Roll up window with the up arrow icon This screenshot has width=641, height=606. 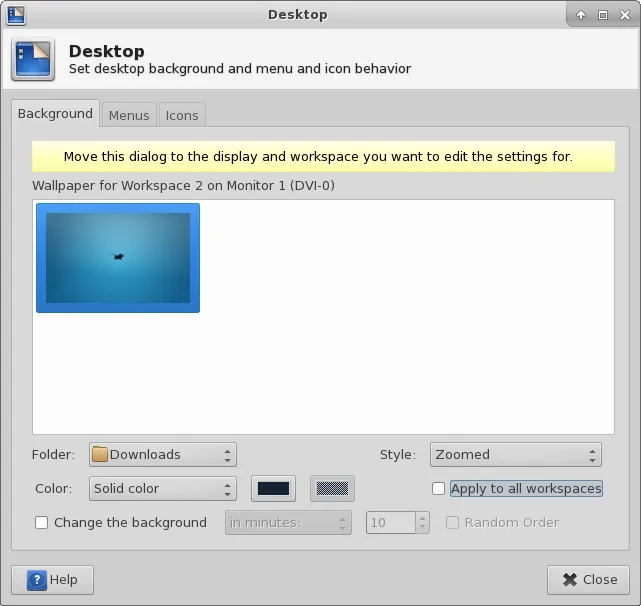(x=580, y=15)
